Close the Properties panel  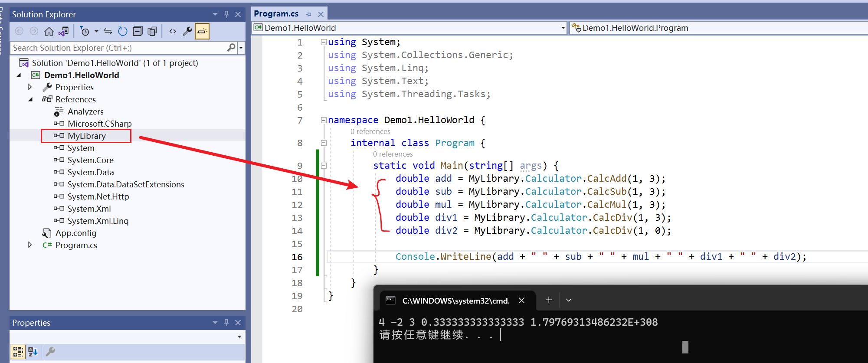click(x=238, y=323)
